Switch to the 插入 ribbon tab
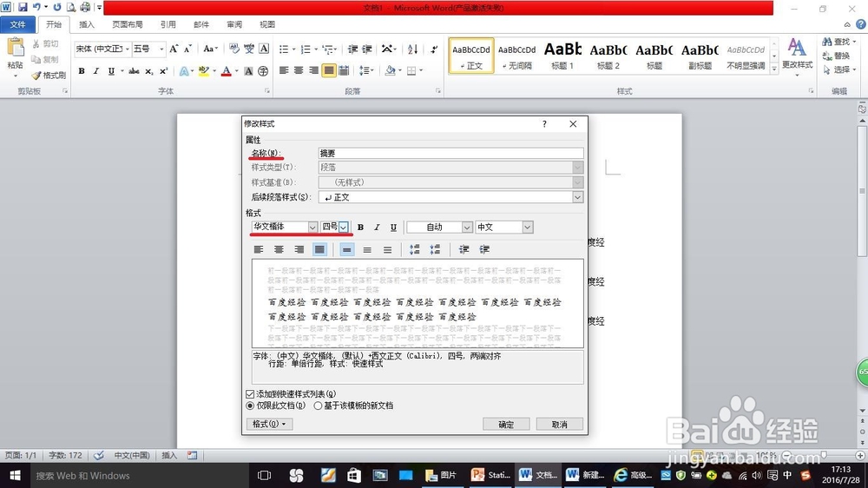 (86, 24)
